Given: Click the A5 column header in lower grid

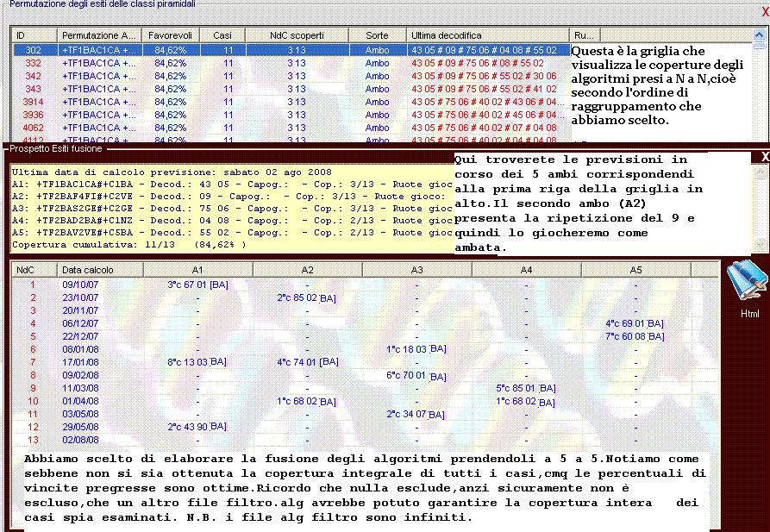Looking at the screenshot, I should (x=635, y=270).
